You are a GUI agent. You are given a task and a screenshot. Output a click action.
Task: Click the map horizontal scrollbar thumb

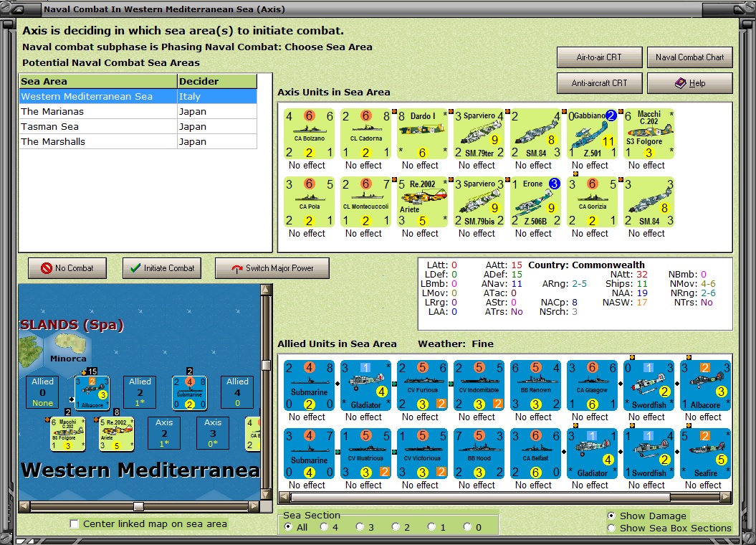(138, 506)
